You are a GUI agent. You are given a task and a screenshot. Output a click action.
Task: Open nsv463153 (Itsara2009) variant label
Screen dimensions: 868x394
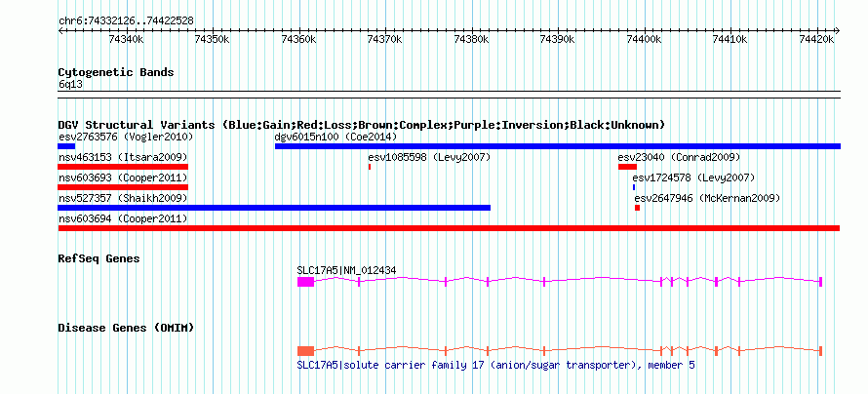123,157
